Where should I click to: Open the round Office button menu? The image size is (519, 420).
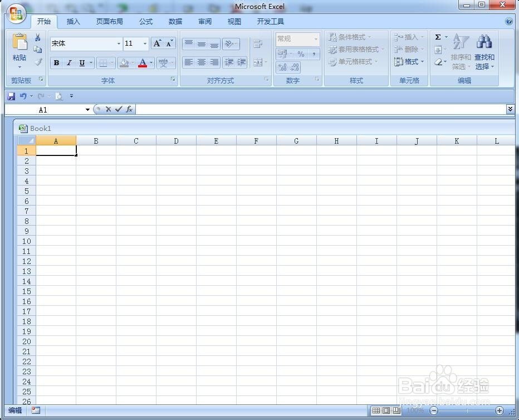(16, 14)
